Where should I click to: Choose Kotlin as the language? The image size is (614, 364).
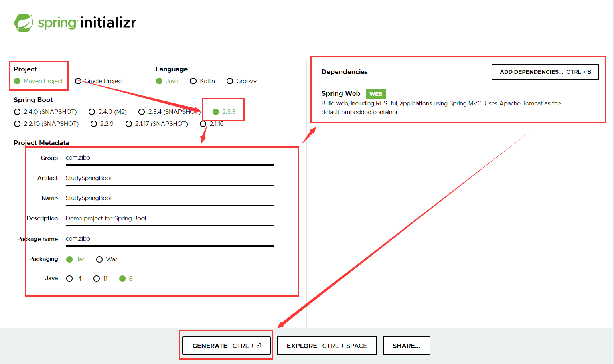tap(203, 81)
